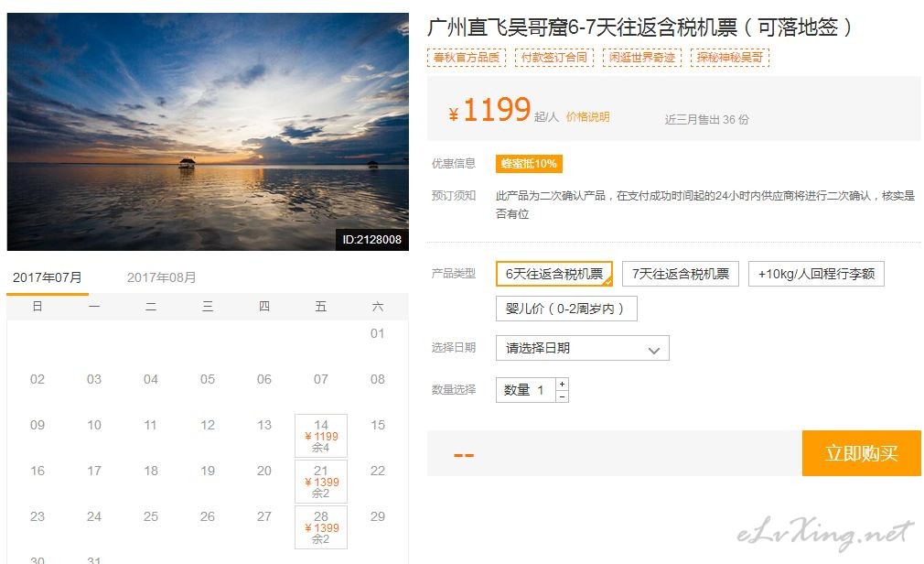Decrease quantity with the minus stepper
Viewport: 924px width, 564px height.
pos(563,396)
